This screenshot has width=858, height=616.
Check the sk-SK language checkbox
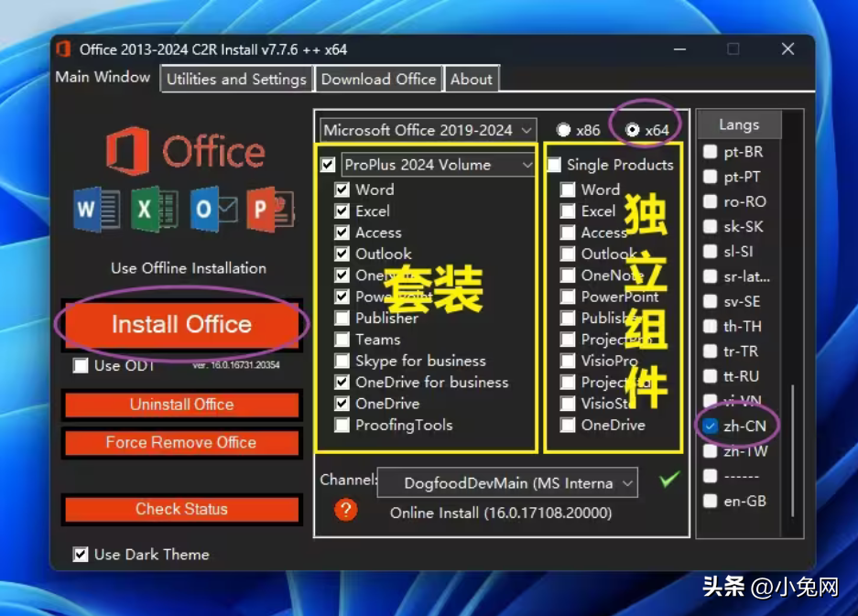click(x=711, y=226)
